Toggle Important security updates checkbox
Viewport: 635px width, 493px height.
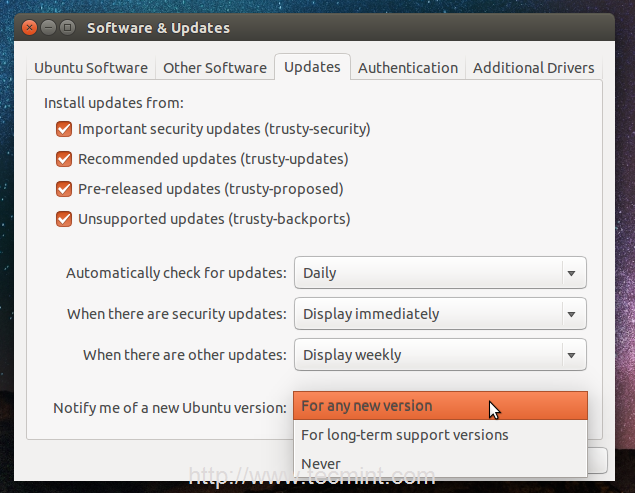(x=64, y=128)
